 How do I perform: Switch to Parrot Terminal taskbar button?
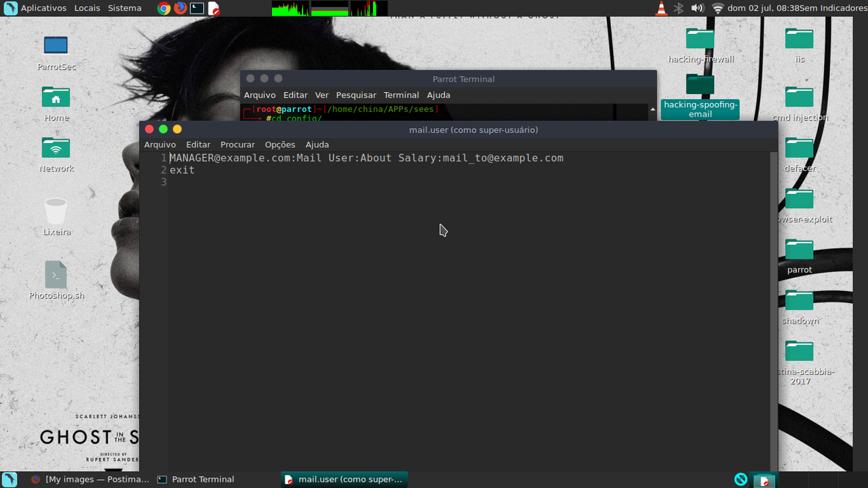click(195, 479)
